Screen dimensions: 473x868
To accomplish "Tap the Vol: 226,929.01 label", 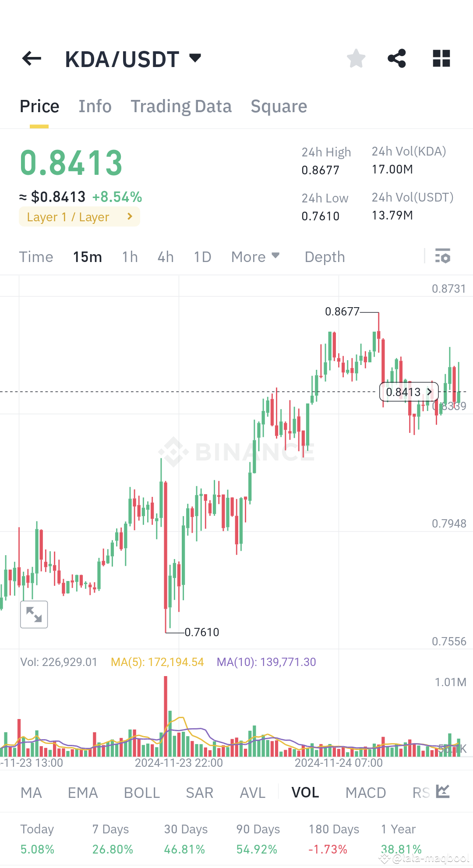I will (x=59, y=662).
